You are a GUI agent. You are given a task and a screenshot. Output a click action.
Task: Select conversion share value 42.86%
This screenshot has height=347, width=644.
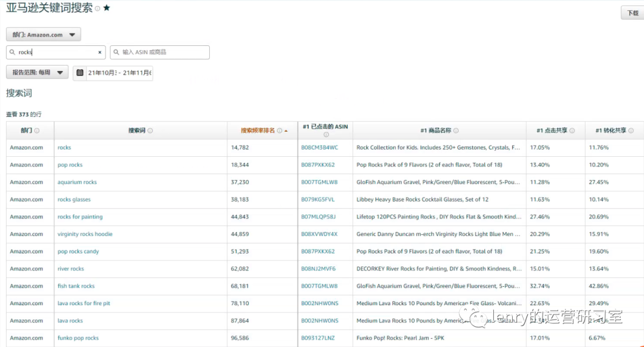click(x=599, y=286)
